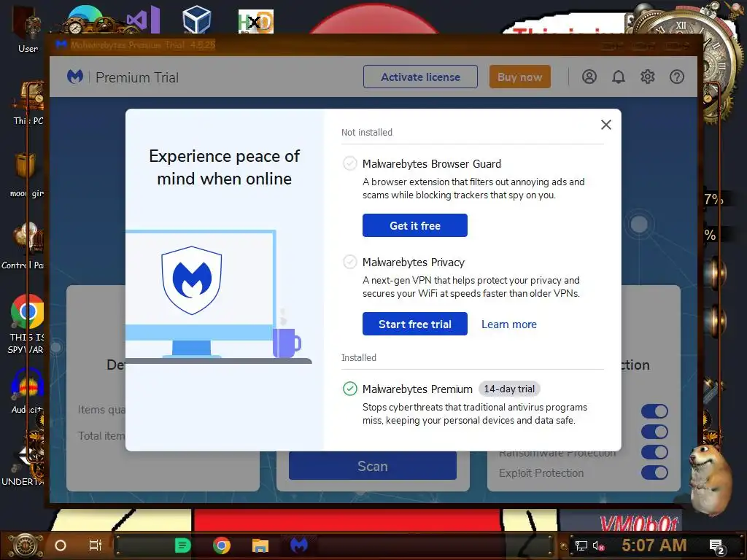This screenshot has width=747, height=560.
Task: Click Get it free for Browser Guard
Action: pyautogui.click(x=414, y=225)
